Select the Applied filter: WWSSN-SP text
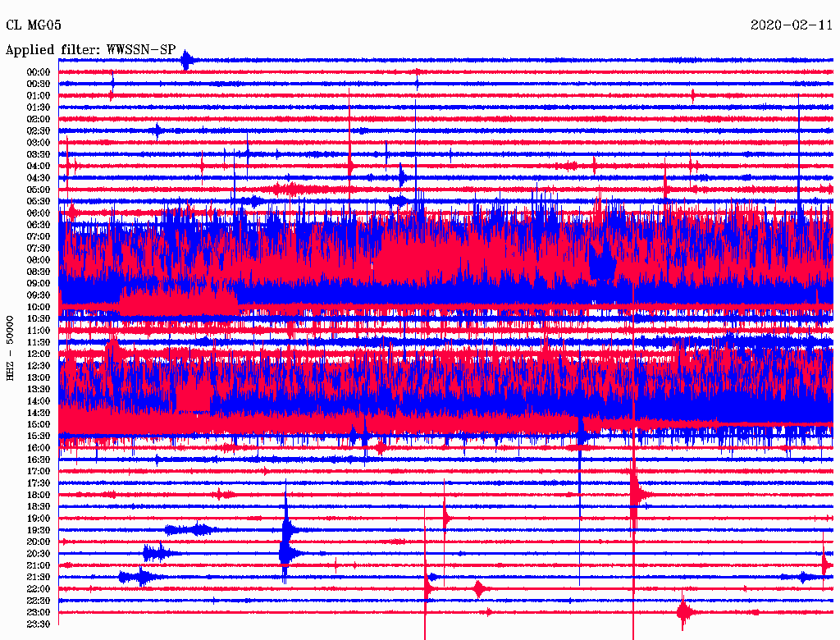Viewport: 840px width, 640px height. [90, 50]
